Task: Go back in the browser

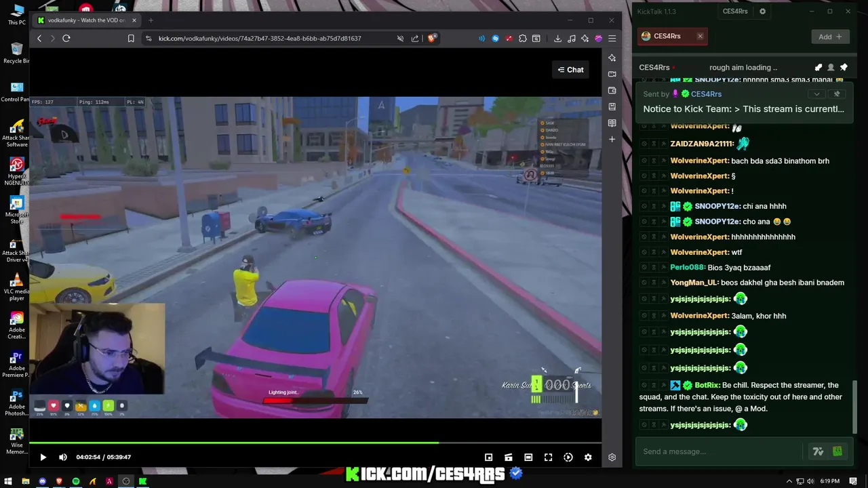Action: 39,39
